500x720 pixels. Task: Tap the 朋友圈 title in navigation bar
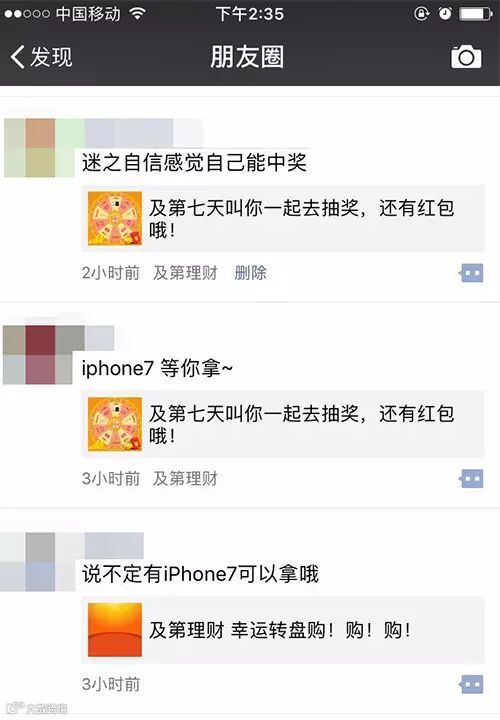247,57
